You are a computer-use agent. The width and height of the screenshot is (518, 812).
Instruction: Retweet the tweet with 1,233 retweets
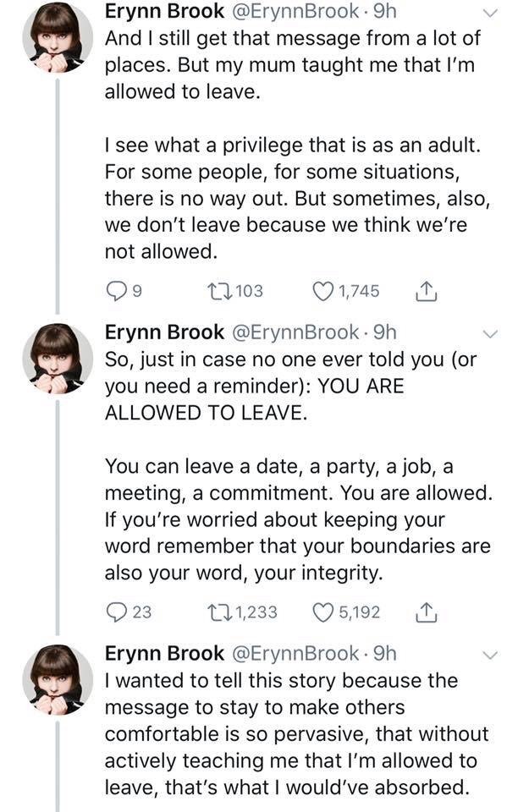[215, 612]
